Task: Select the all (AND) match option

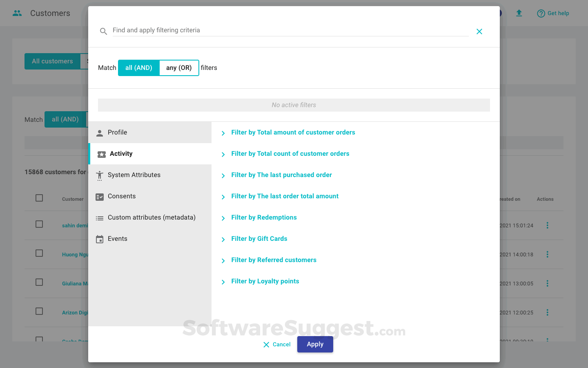Action: (138, 67)
